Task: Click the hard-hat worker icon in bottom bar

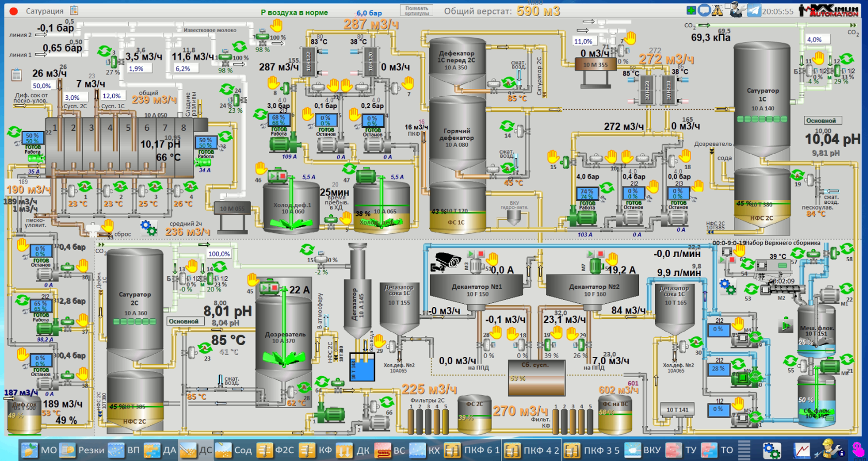Action: tap(830, 449)
